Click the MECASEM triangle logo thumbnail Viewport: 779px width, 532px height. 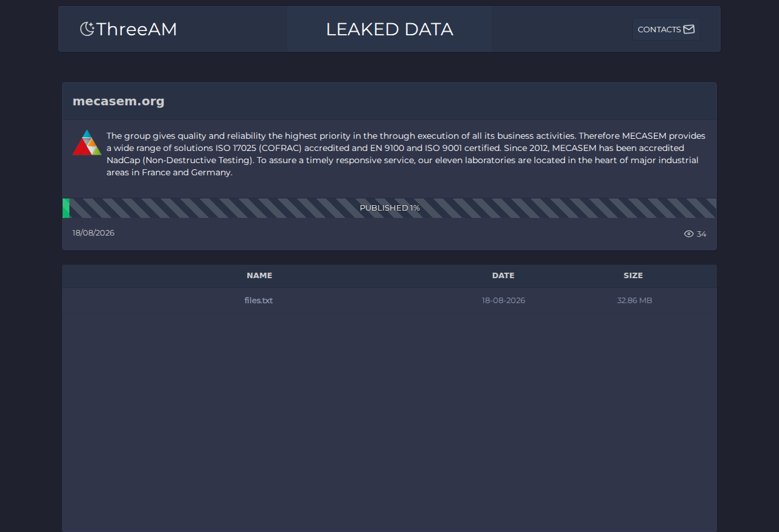[87, 142]
